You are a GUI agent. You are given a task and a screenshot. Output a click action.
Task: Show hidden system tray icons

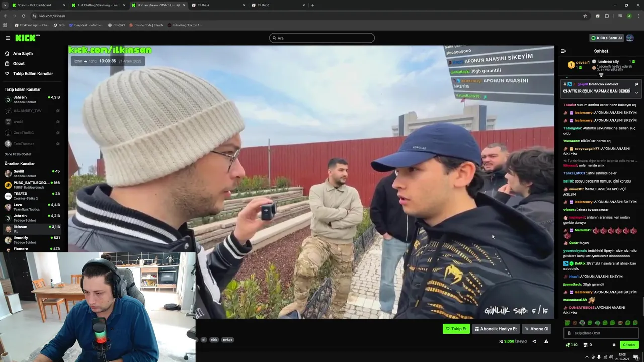point(587,357)
